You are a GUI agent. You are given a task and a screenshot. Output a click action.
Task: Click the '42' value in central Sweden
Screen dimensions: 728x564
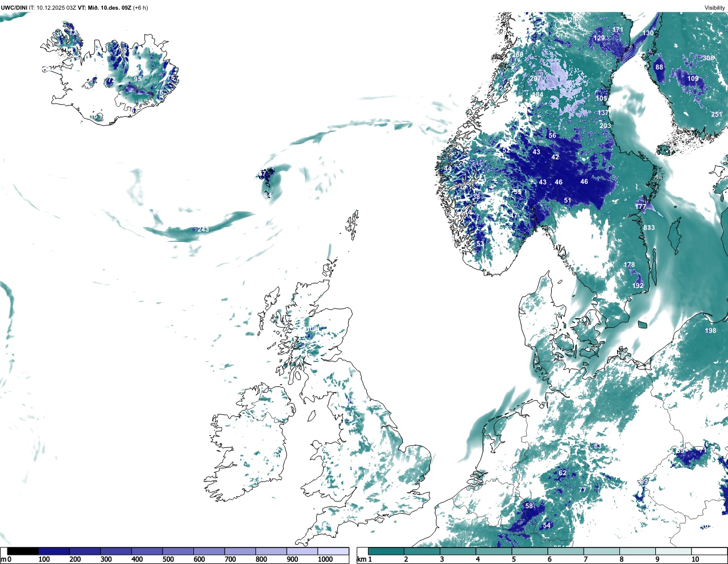coord(555,157)
